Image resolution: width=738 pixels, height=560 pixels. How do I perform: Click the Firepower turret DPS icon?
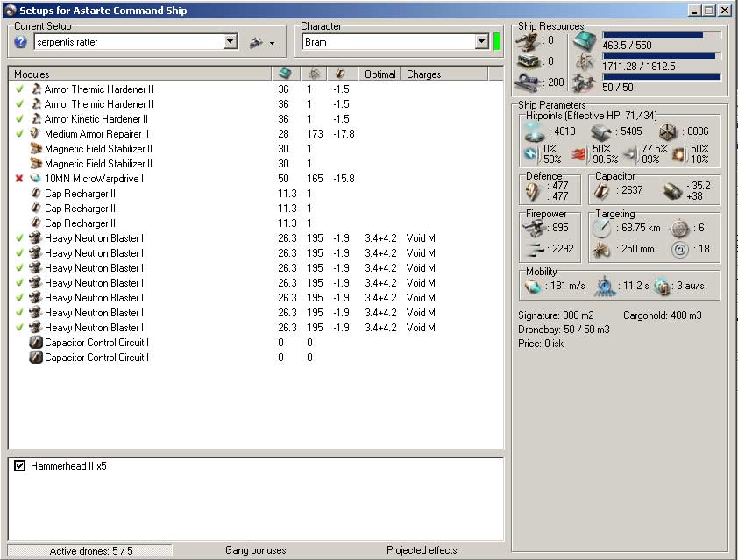(534, 228)
